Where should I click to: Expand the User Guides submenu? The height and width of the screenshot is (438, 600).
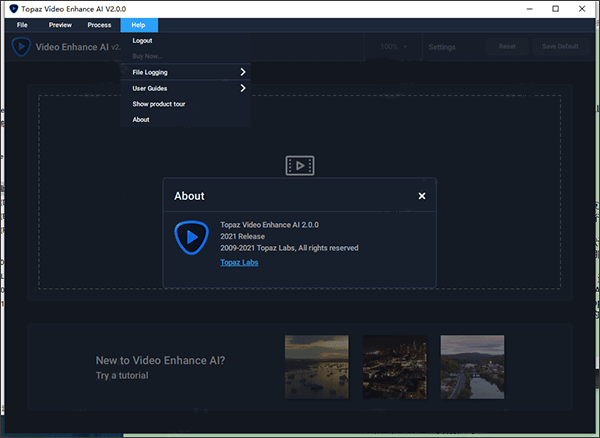[186, 88]
